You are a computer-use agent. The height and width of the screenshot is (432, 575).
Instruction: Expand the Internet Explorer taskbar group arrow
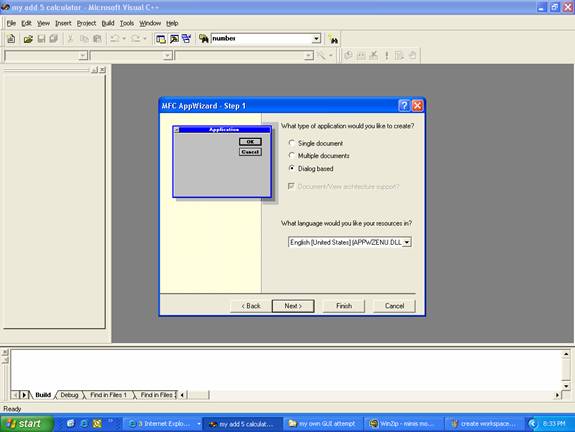(198, 424)
